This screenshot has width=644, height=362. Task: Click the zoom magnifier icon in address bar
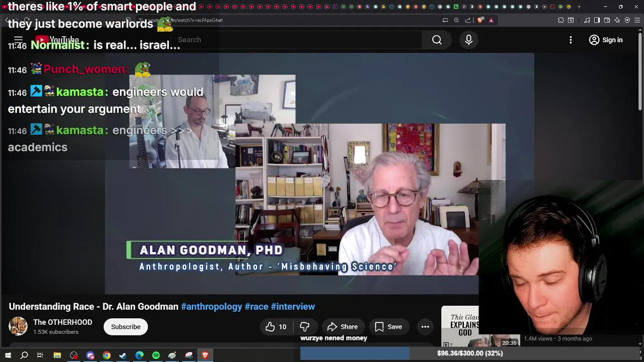(456, 20)
